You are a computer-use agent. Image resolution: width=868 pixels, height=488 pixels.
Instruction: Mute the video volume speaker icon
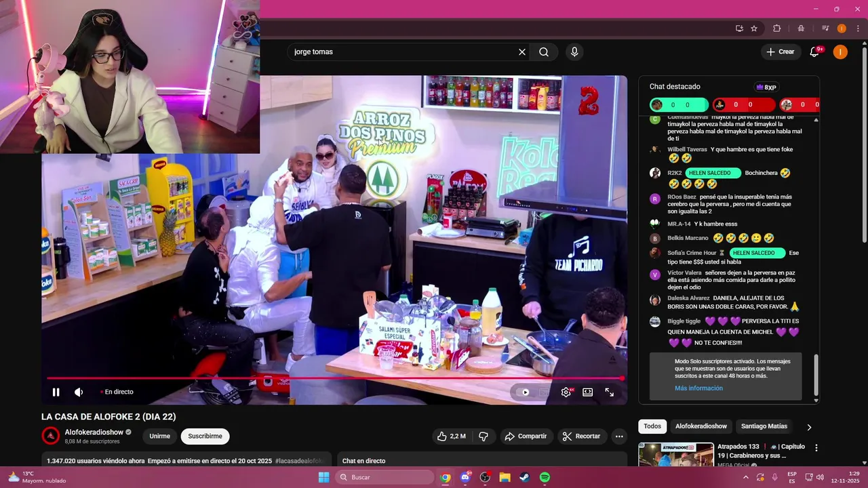pos(79,392)
